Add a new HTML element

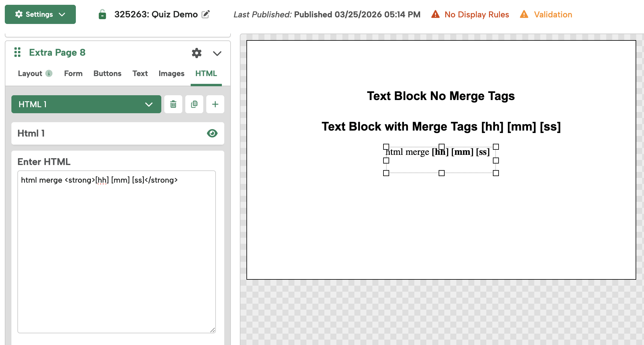click(215, 104)
